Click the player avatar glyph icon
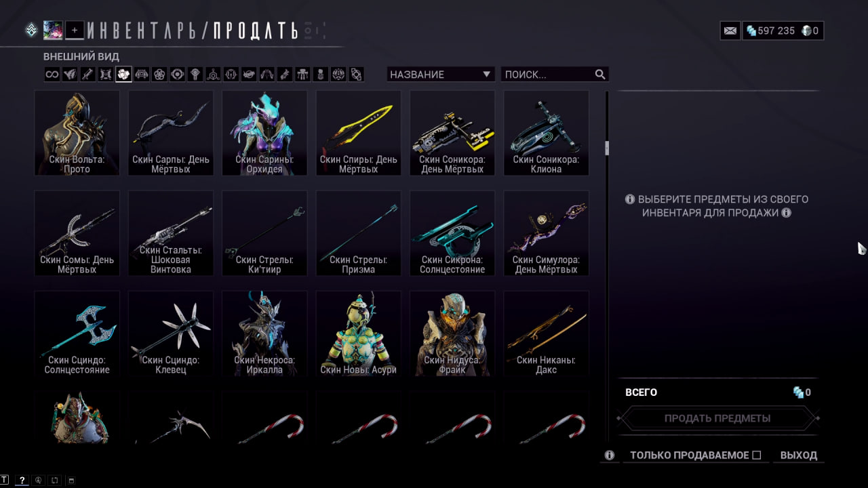This screenshot has width=868, height=488. 53,30
